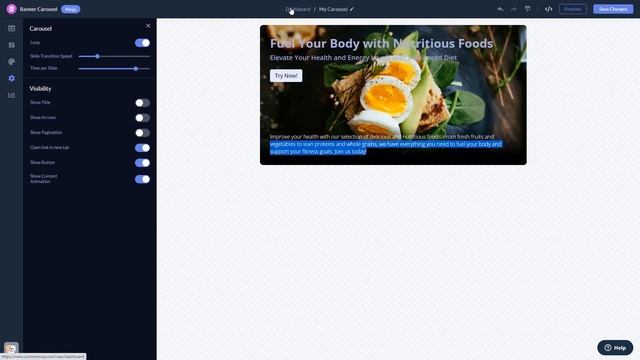640x360 pixels.
Task: Open the Content table icon in sidebar
Action: click(11, 28)
